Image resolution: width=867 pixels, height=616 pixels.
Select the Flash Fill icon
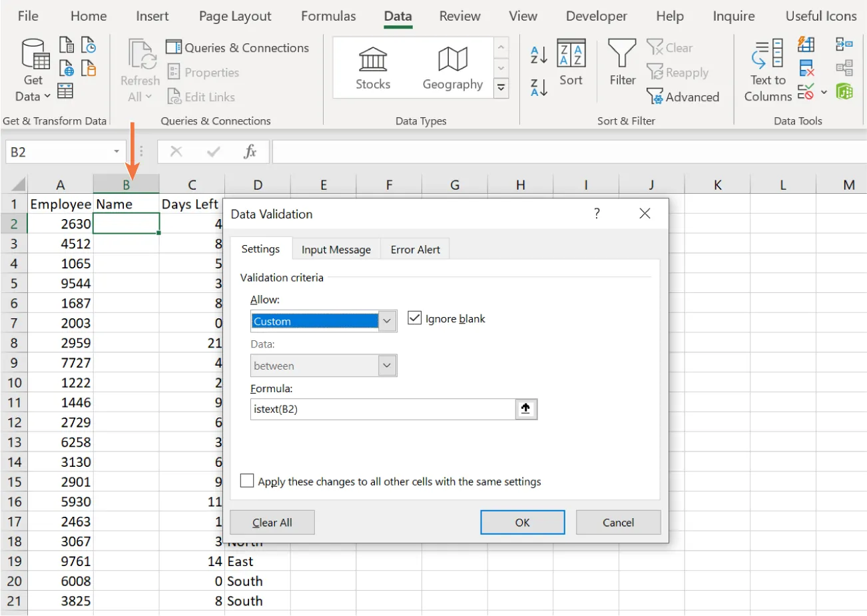[806, 45]
